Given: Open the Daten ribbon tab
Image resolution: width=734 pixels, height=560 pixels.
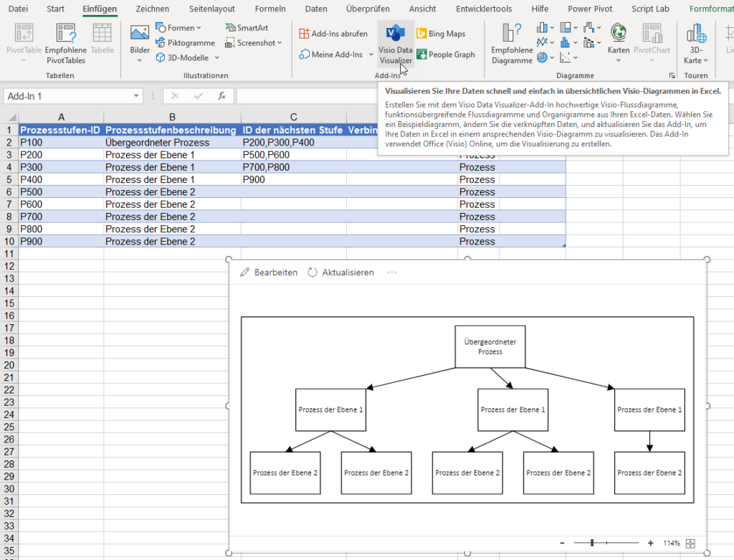Looking at the screenshot, I should pos(316,9).
